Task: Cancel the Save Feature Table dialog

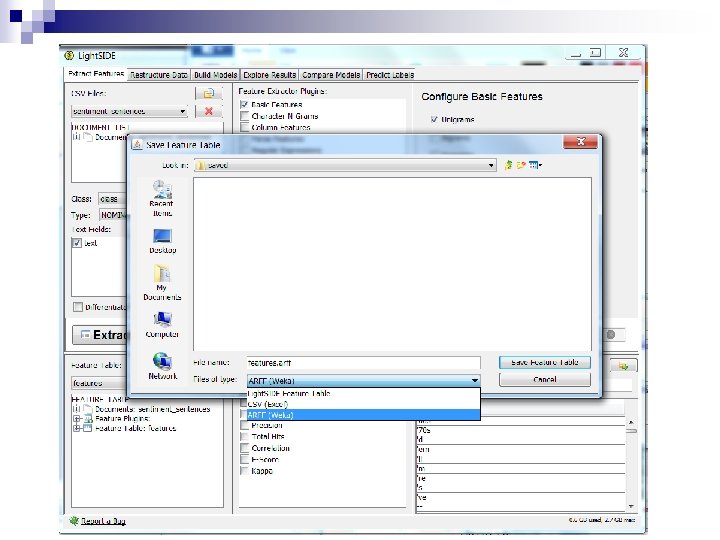Action: pos(545,379)
